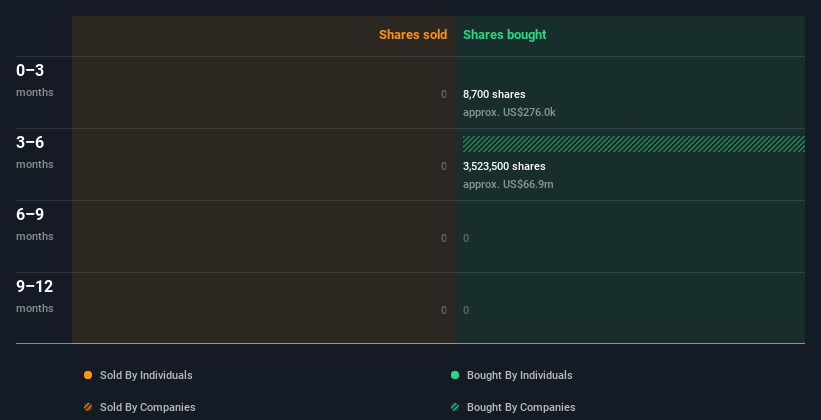The image size is (821, 420).
Task: Select the 6–9 months row label
Action: click(34, 223)
